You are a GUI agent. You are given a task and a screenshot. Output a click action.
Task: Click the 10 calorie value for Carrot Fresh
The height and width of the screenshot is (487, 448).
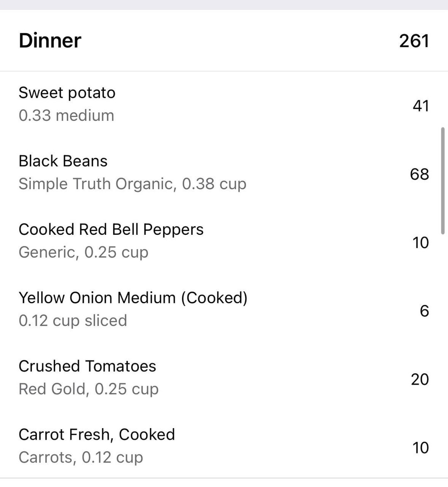pos(420,448)
